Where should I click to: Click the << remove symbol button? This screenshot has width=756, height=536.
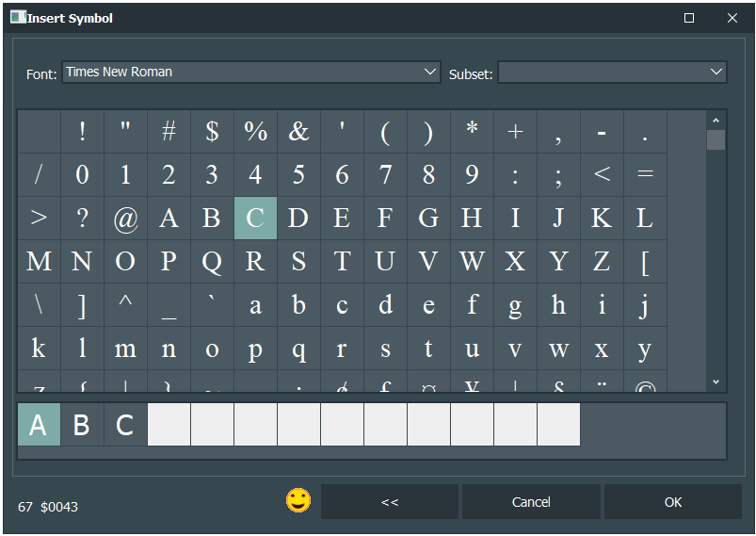(x=390, y=502)
